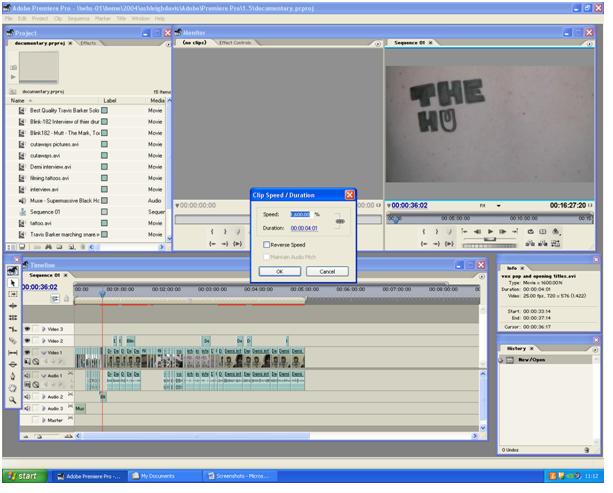
Task: Toggle lock box on Video 3 track
Action: pos(36,329)
